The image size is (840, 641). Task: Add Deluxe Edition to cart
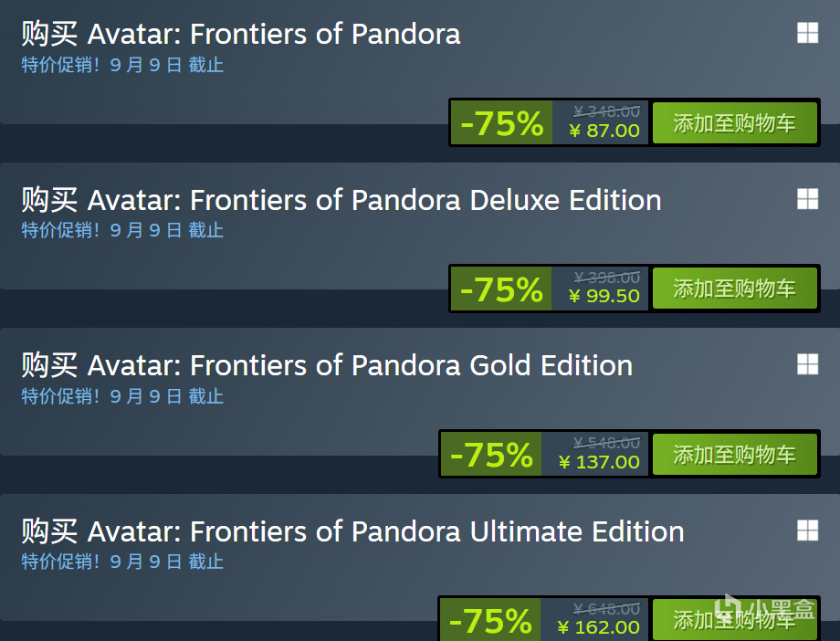(734, 289)
